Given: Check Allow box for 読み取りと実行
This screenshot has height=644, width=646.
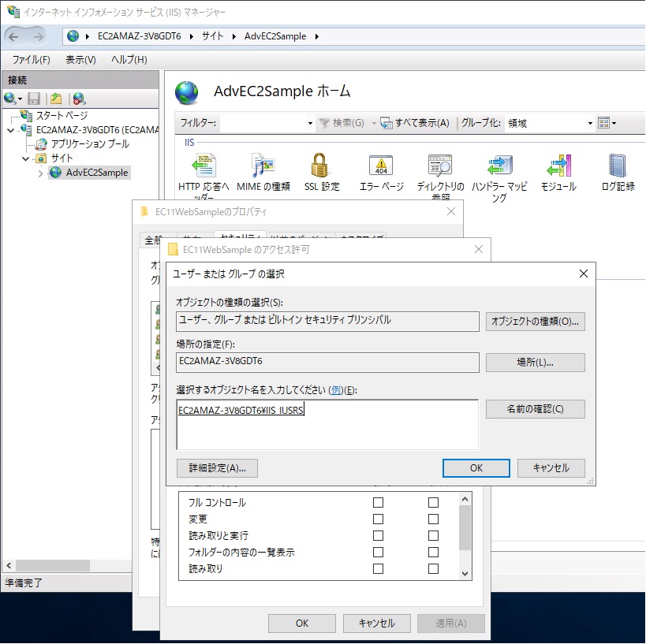Looking at the screenshot, I should click(378, 535).
